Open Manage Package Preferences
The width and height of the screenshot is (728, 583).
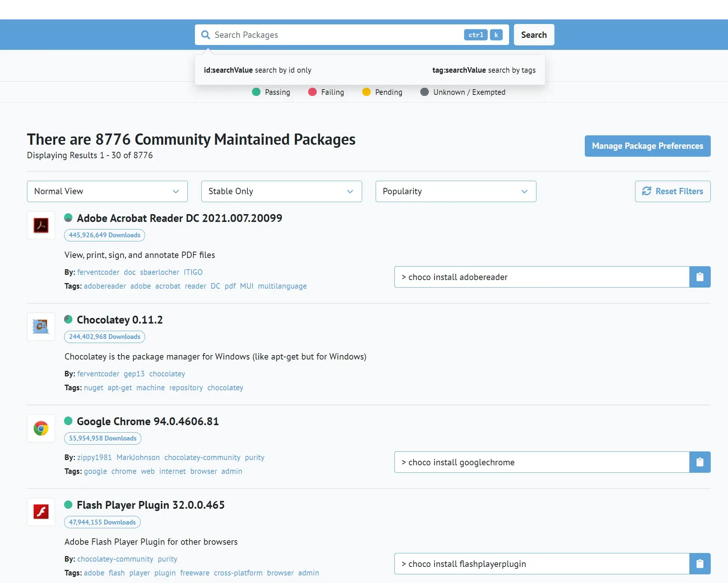point(647,146)
